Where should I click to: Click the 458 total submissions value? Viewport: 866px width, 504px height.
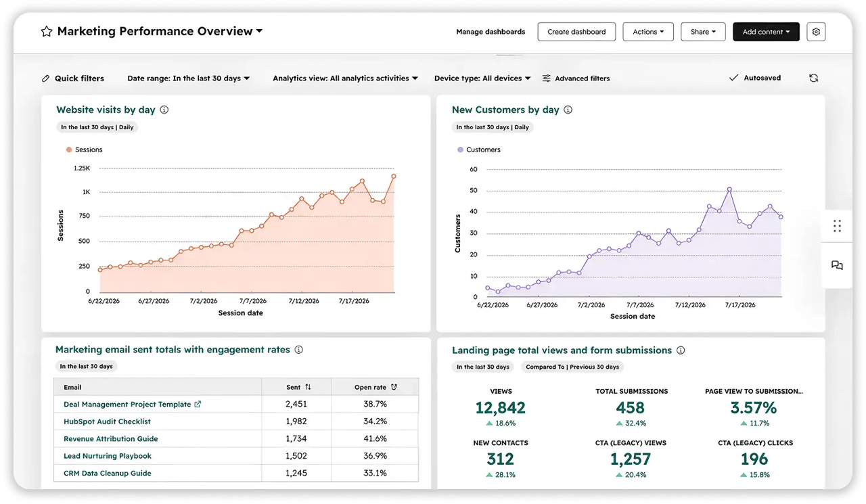pos(631,408)
